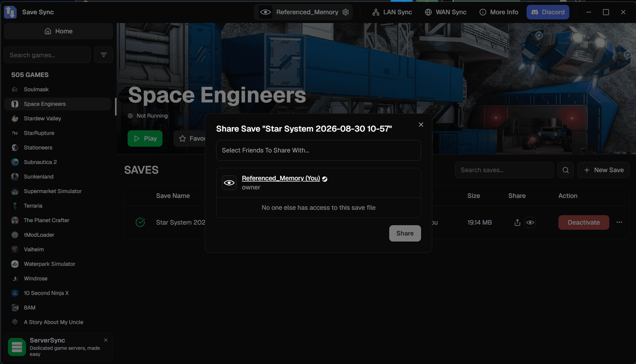636x364 pixels.
Task: Click the search saves magnifier button
Action: pos(566,170)
